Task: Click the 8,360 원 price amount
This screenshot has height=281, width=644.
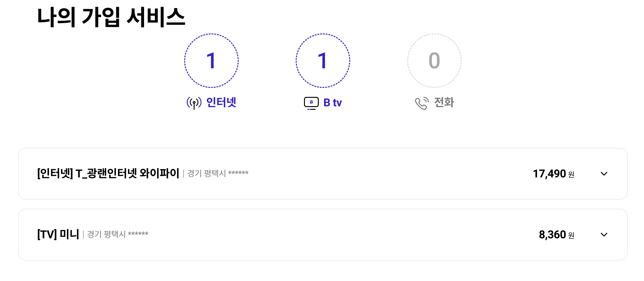Action: [557, 235]
